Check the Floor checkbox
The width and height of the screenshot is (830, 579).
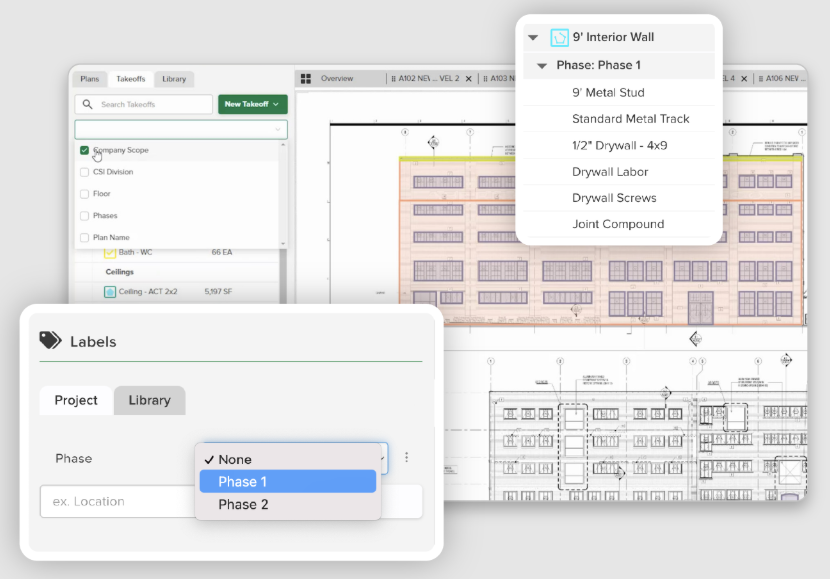pyautogui.click(x=84, y=194)
